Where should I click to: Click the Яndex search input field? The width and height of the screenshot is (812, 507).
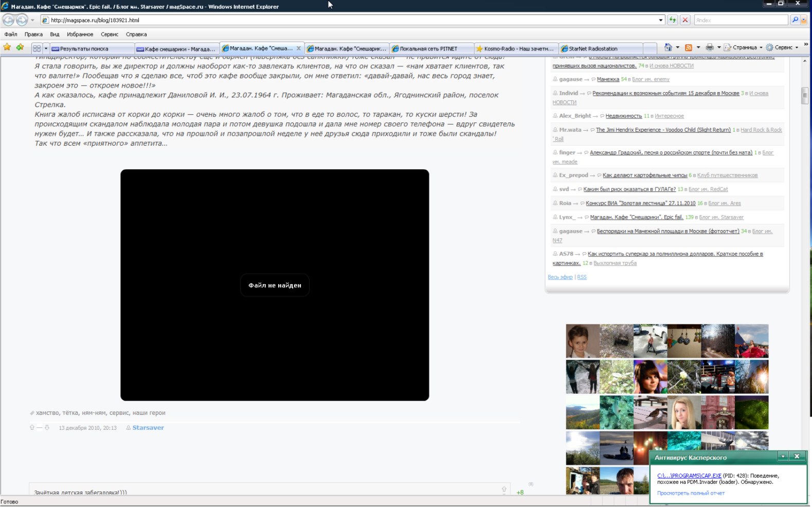click(741, 20)
